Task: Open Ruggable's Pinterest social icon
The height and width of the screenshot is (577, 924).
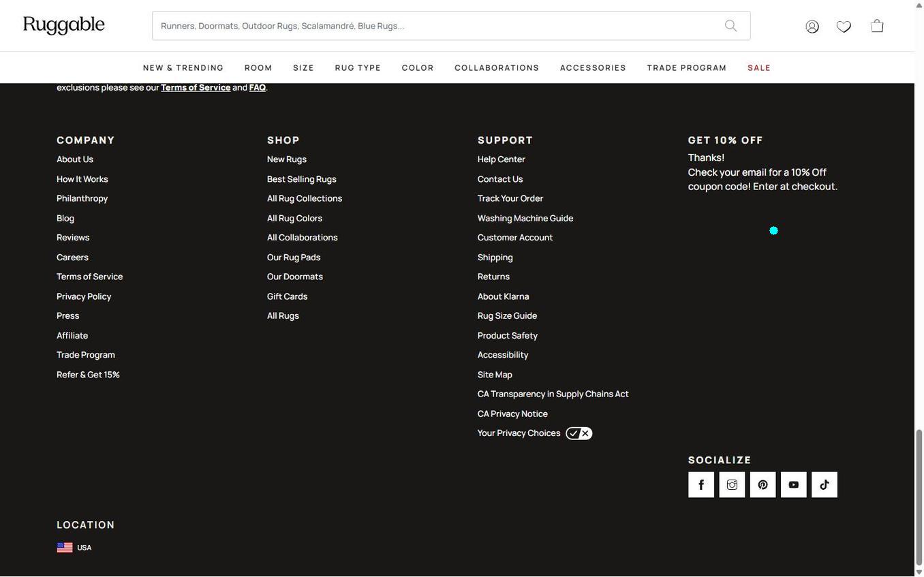Action: click(762, 484)
